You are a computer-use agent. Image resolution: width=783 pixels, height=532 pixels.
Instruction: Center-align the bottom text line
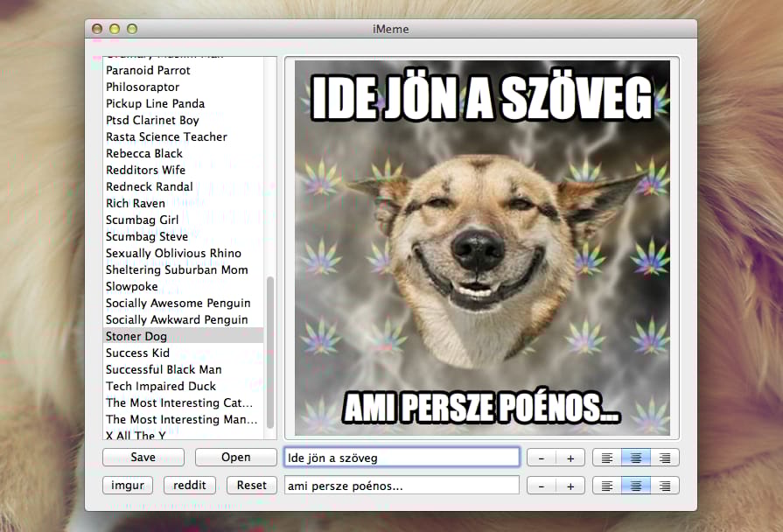(x=636, y=486)
